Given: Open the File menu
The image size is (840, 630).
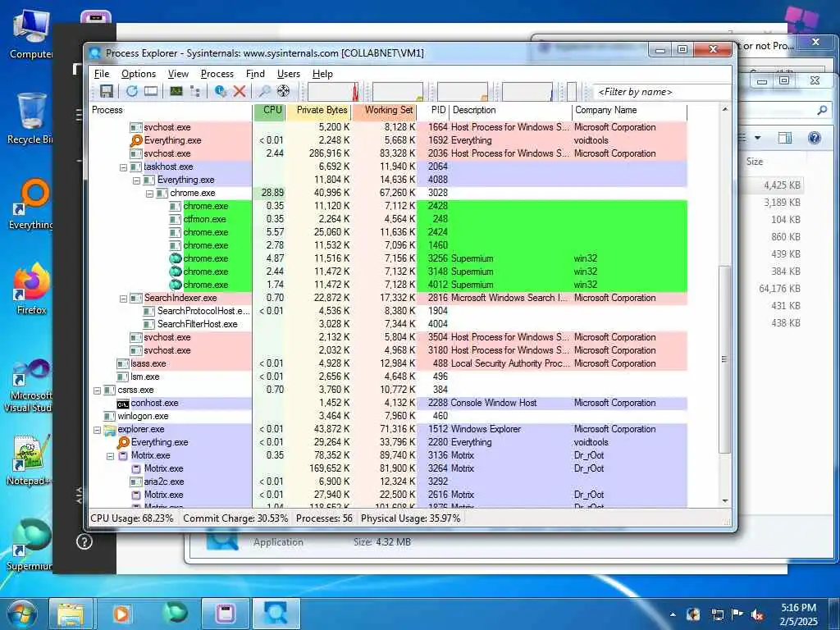Looking at the screenshot, I should (102, 74).
